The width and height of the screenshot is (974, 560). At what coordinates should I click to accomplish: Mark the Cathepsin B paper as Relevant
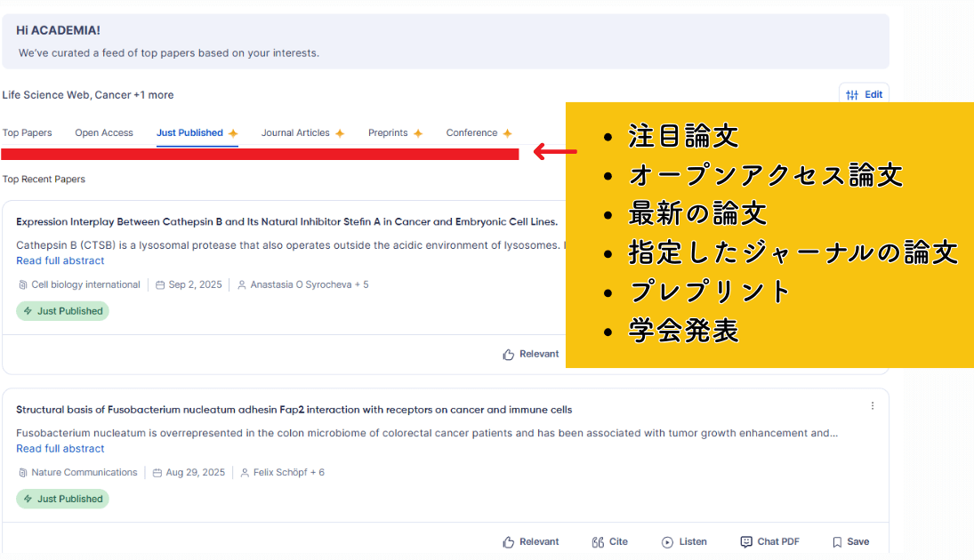coord(531,354)
